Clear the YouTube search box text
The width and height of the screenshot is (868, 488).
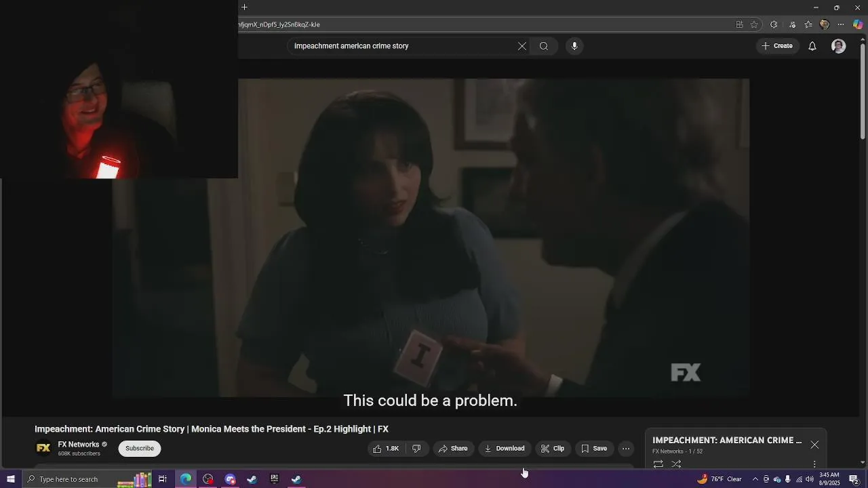click(522, 46)
